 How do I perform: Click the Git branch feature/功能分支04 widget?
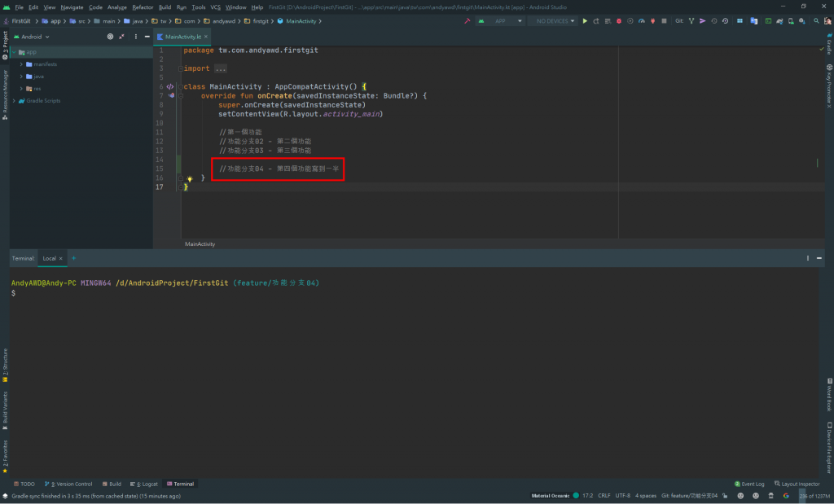click(689, 496)
